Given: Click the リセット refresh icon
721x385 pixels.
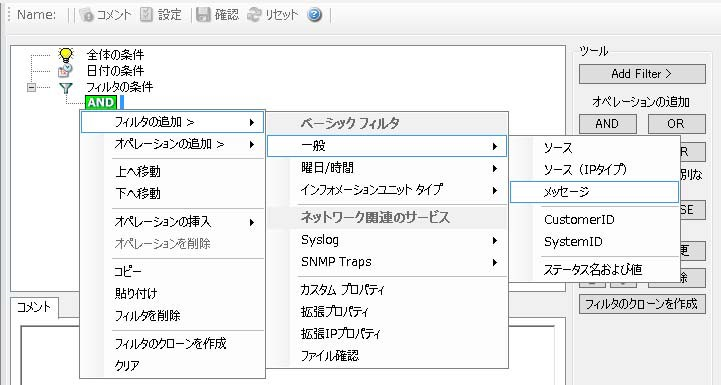Looking at the screenshot, I should (254, 15).
